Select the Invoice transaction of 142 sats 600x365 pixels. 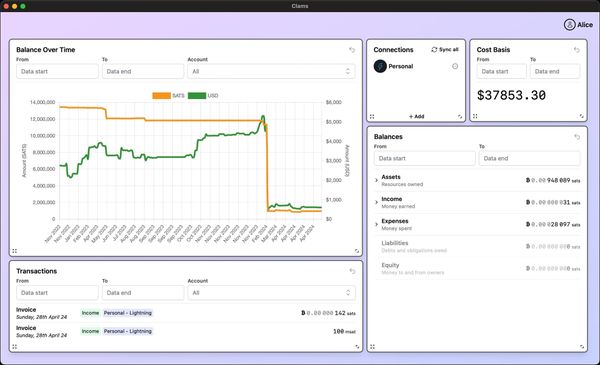(186, 313)
